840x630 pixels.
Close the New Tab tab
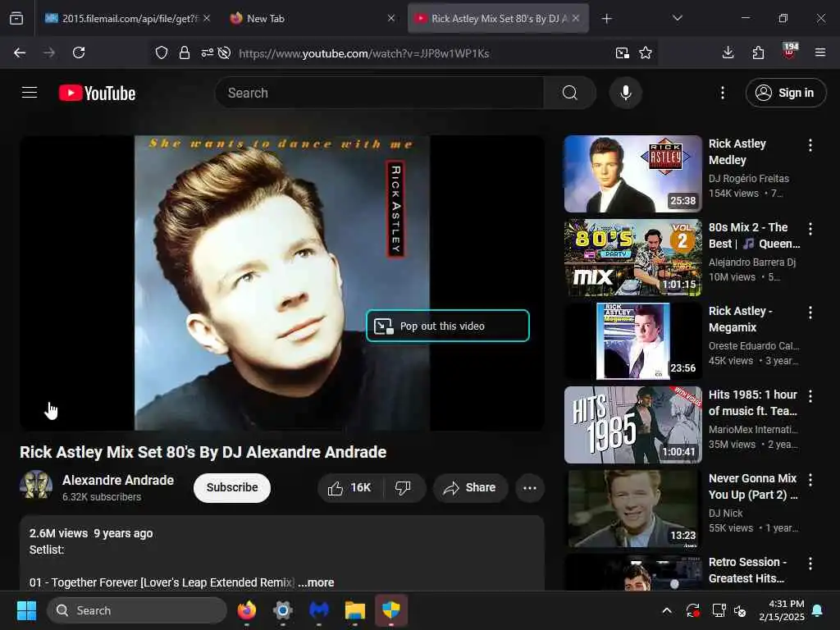point(391,18)
